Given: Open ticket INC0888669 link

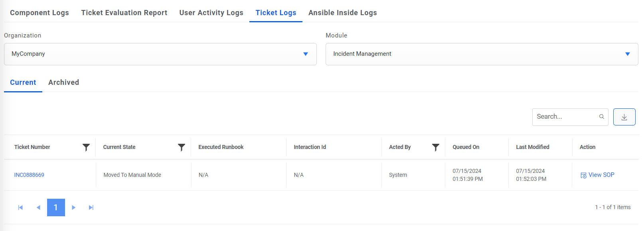Looking at the screenshot, I should (29, 175).
